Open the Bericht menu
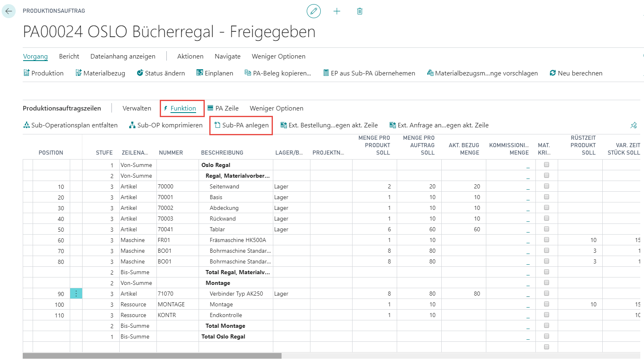Screen dimensions: 644x362 (x=69, y=56)
